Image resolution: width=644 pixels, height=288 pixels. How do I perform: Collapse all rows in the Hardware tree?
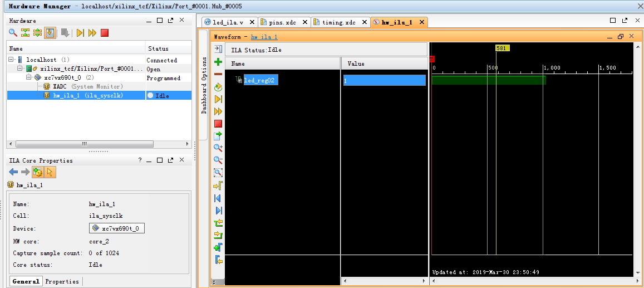click(x=26, y=33)
